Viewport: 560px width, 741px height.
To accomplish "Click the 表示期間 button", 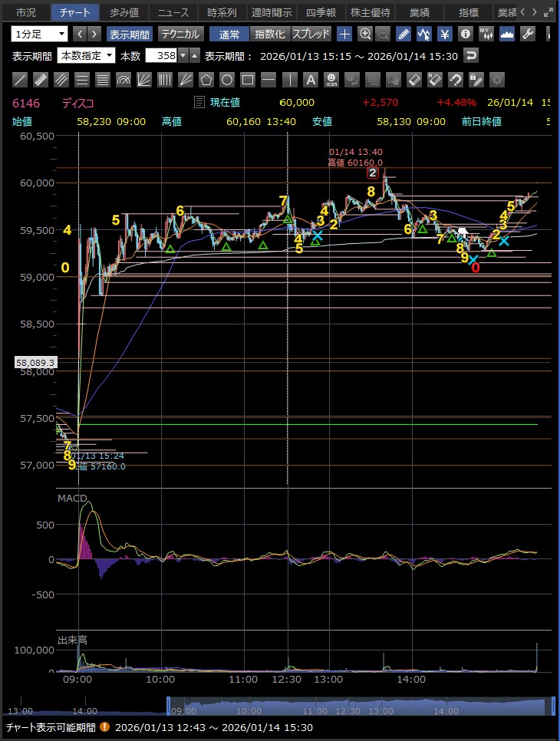I will [x=130, y=34].
